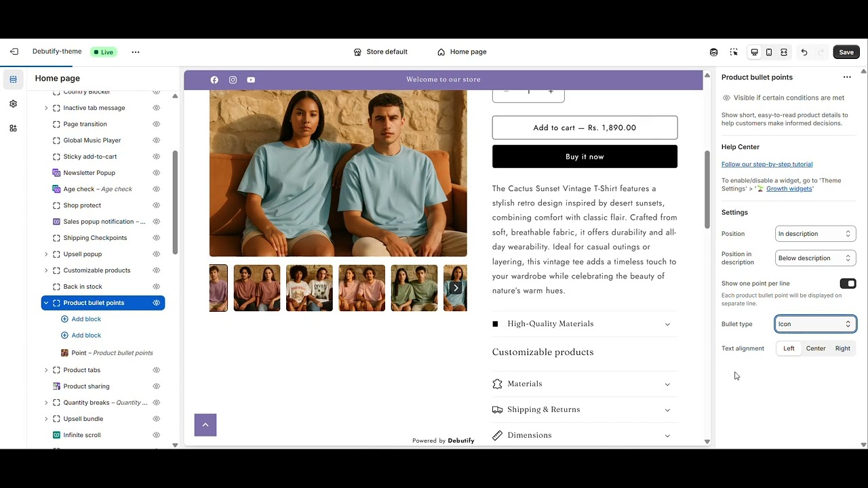Viewport: 868px width, 488px height.
Task: Expand the Dimensions accordion
Action: (585, 435)
